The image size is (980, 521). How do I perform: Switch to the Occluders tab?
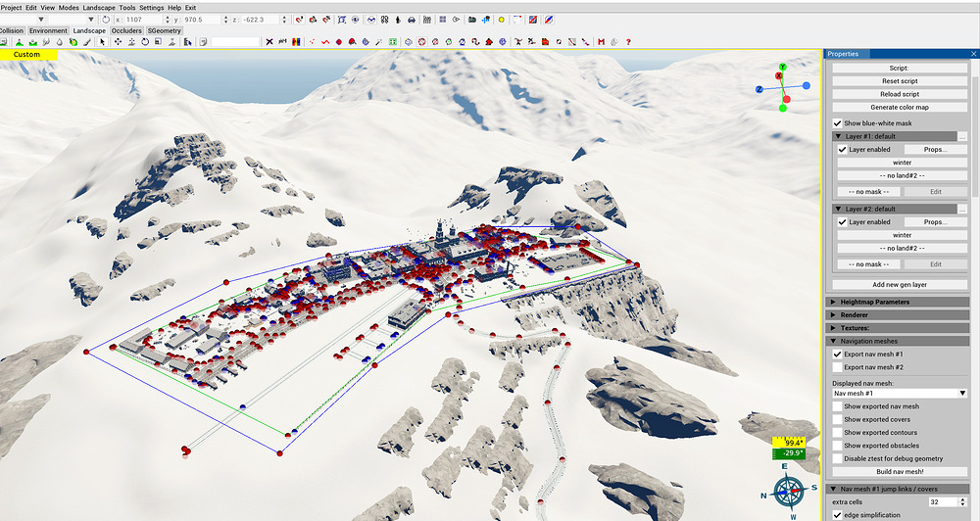pos(126,30)
